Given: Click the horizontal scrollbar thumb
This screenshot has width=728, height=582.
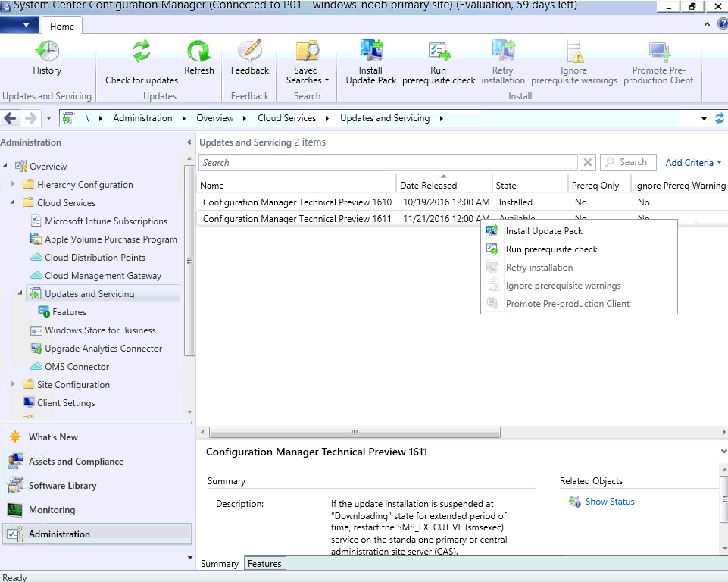Looking at the screenshot, I should 355,433.
